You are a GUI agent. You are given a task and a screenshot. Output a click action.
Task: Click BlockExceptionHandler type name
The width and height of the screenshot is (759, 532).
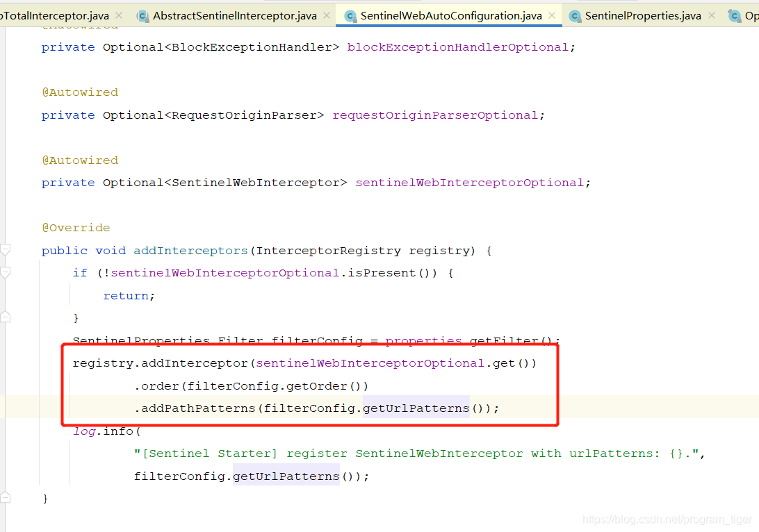(252, 47)
